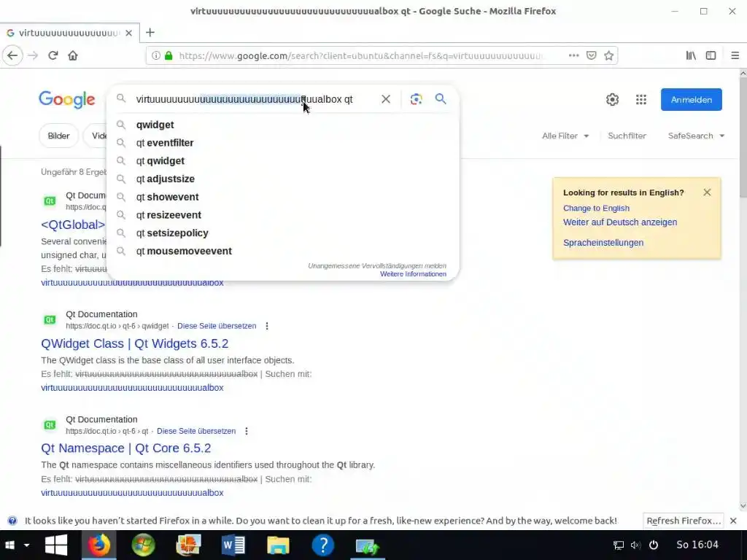Choose the qt qwidget suggestion
Viewport: 747px width, 560px height.
click(284, 161)
